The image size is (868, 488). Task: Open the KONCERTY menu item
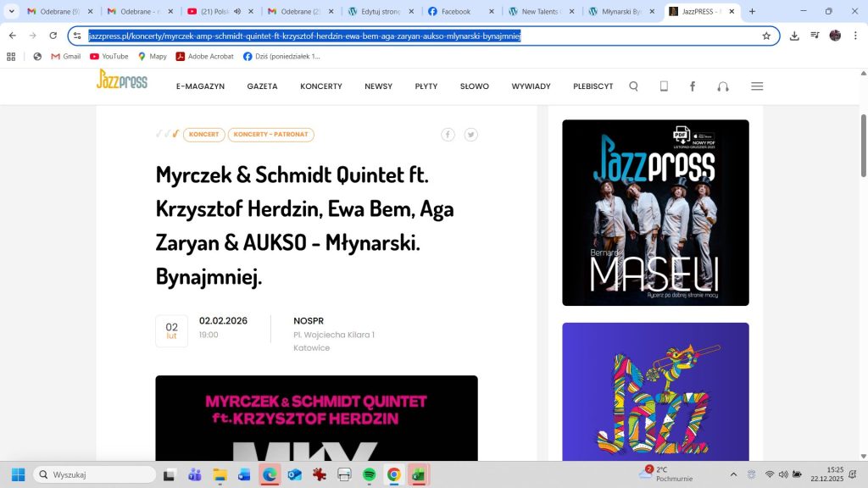[x=321, y=86]
